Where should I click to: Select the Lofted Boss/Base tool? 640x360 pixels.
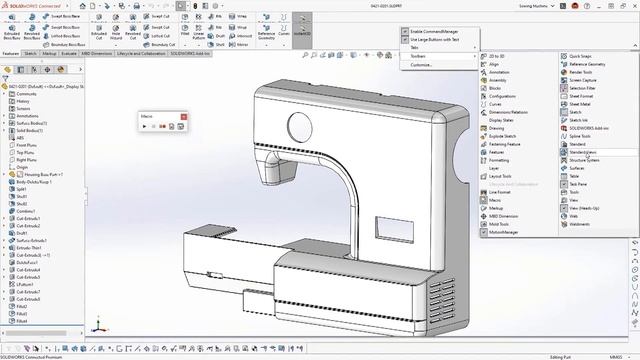tap(61, 36)
